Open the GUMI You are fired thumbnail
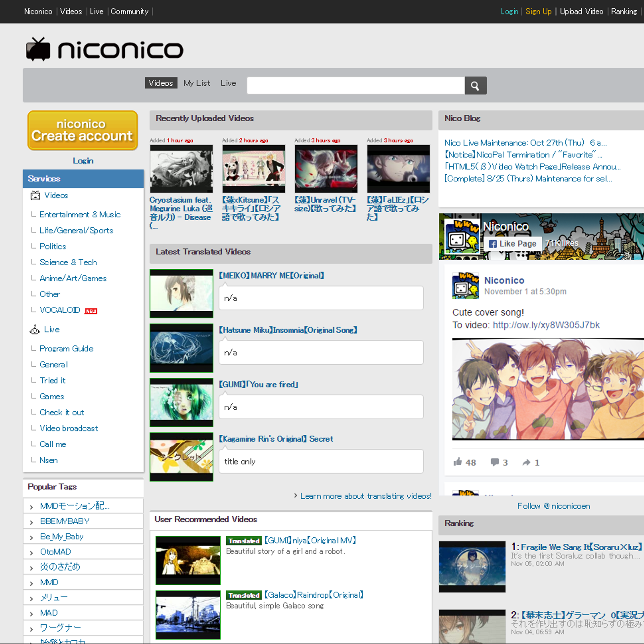 [182, 402]
